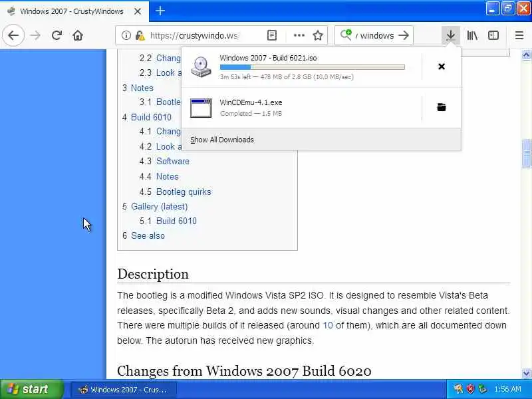Click the Windows 2007 taskbar button
Viewport: 532px width, 399px height.
click(x=124, y=389)
